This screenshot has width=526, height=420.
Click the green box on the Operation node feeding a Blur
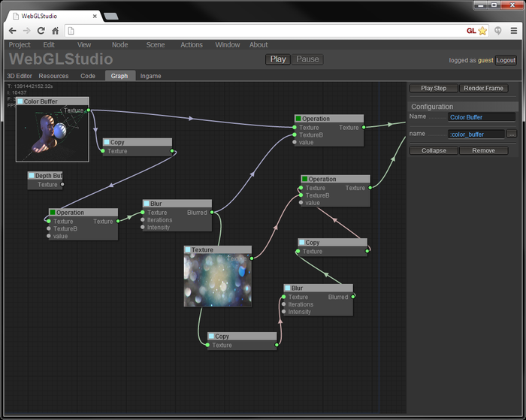click(53, 212)
